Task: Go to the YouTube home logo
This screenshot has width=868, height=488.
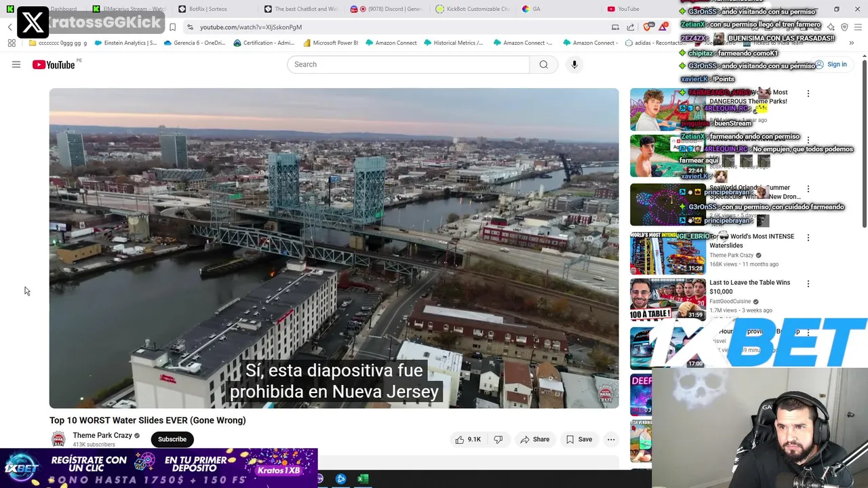Action: click(54, 64)
